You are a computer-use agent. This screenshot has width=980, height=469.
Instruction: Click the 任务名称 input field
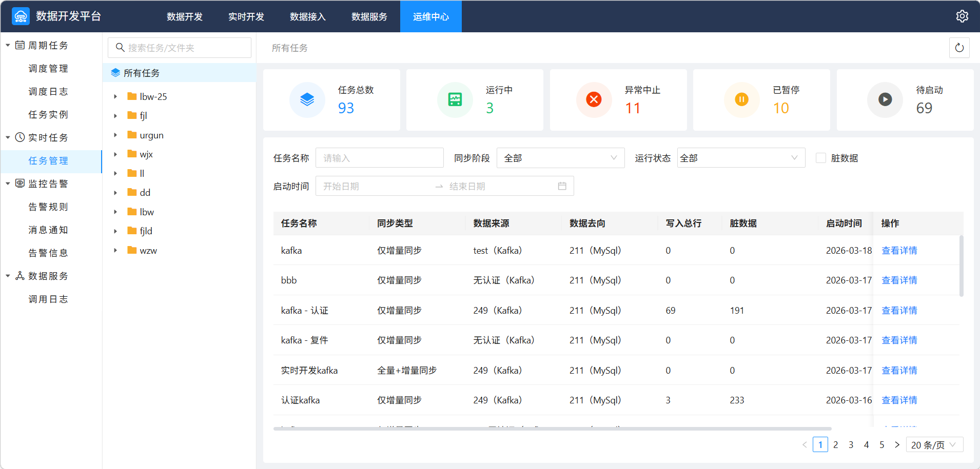[379, 158]
